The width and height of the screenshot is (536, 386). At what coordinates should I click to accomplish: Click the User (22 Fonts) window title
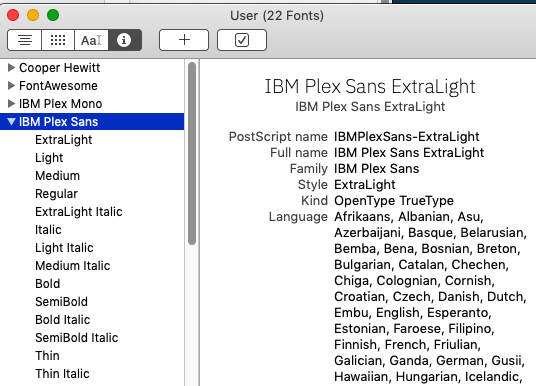pyautogui.click(x=277, y=15)
